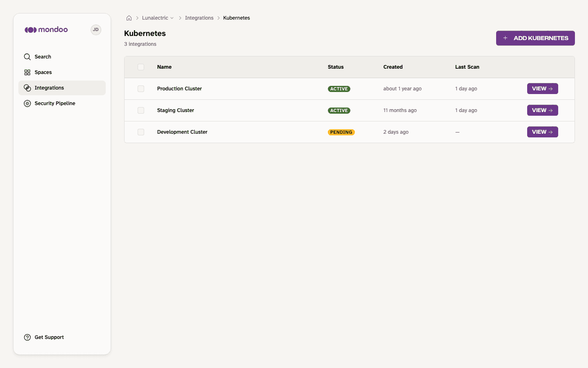
Task: Click the Production Cluster name
Action: point(179,89)
